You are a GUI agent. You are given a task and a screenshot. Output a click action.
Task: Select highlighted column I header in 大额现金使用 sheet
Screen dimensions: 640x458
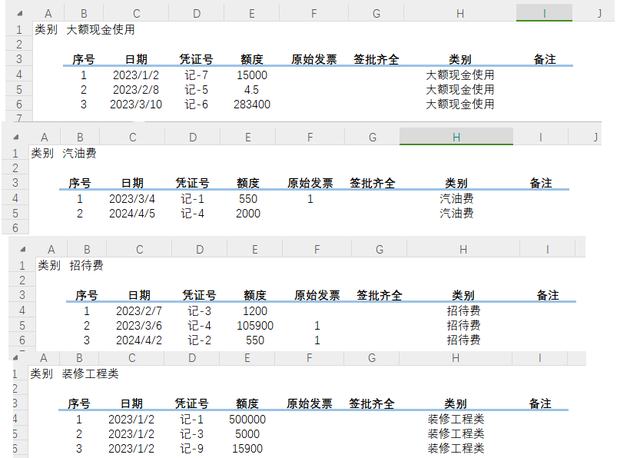[544, 13]
